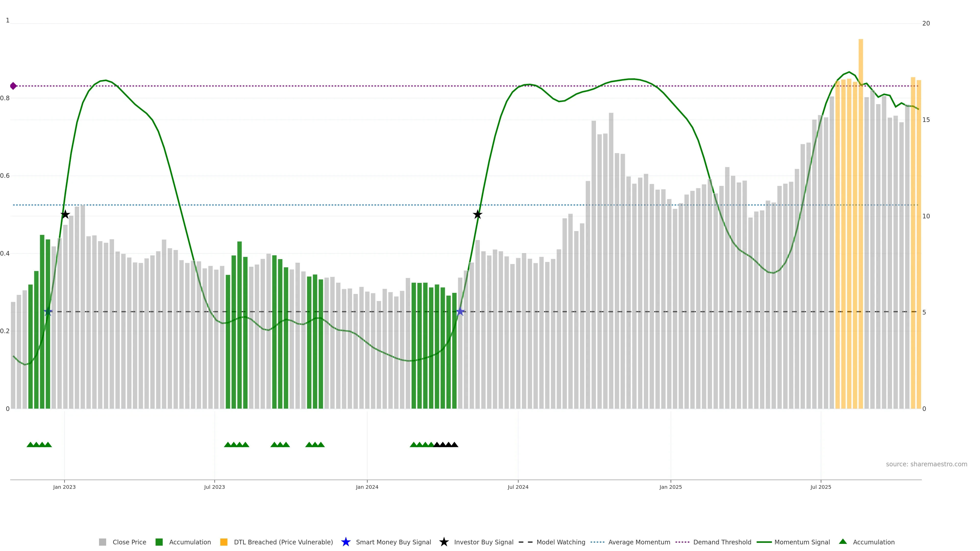This screenshot has height=551, width=980.
Task: Click the Jul 2025 axis label
Action: coord(820,487)
